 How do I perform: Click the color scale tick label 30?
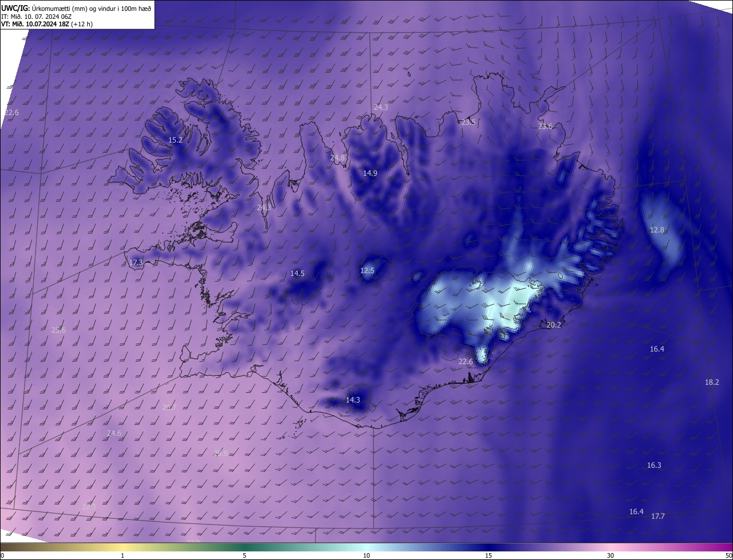point(610,555)
